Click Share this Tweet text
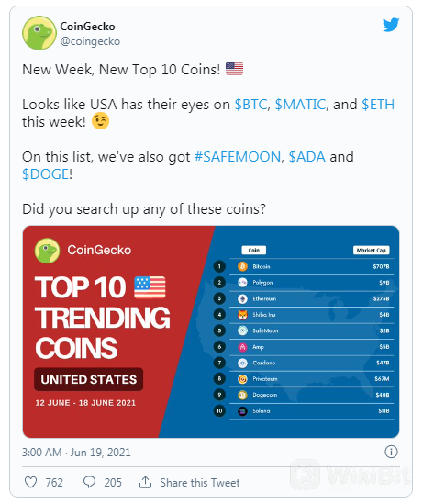423x504 pixels. pos(200,483)
